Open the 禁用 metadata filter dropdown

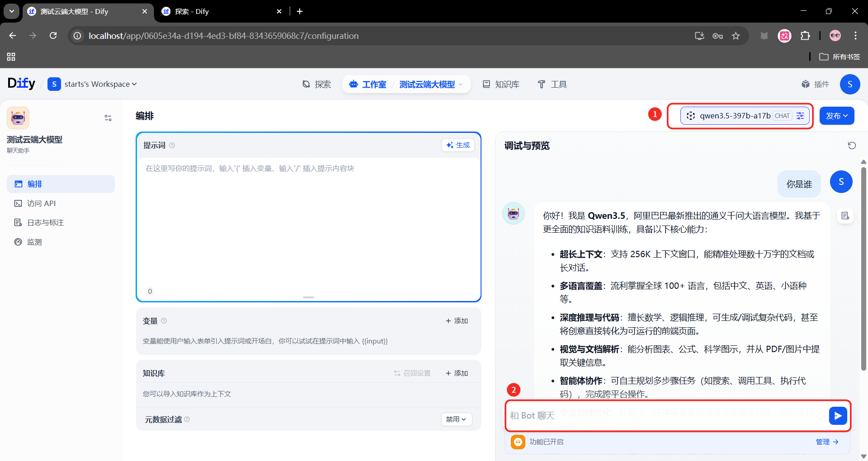[457, 419]
